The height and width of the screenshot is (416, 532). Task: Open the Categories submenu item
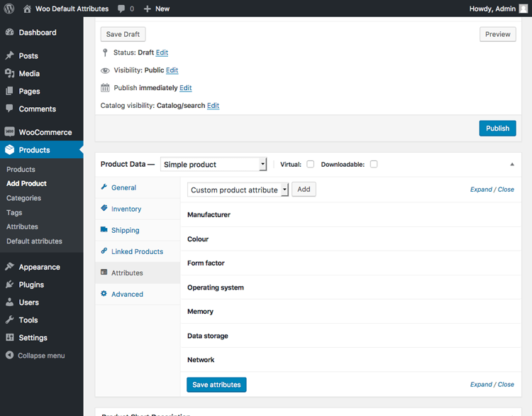coord(23,198)
